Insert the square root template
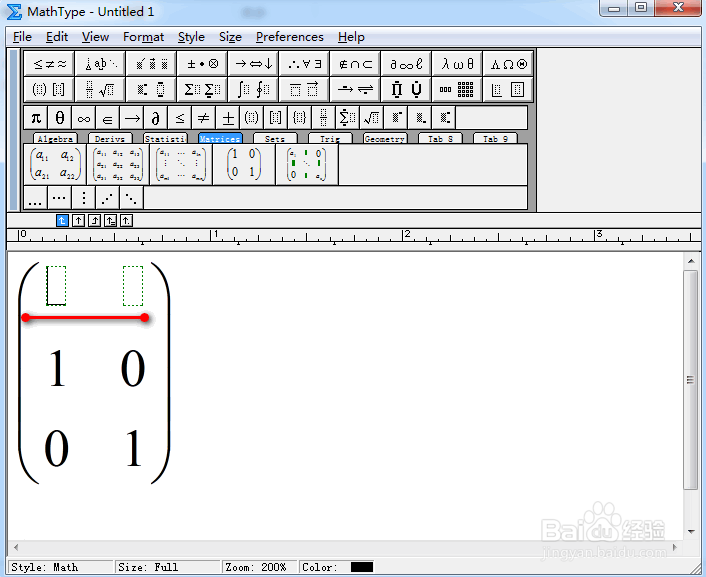The height and width of the screenshot is (577, 706). (x=372, y=118)
